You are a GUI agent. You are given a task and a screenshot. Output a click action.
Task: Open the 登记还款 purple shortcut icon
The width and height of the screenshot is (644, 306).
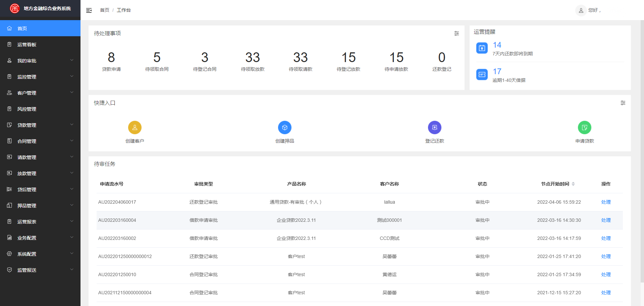pyautogui.click(x=434, y=127)
